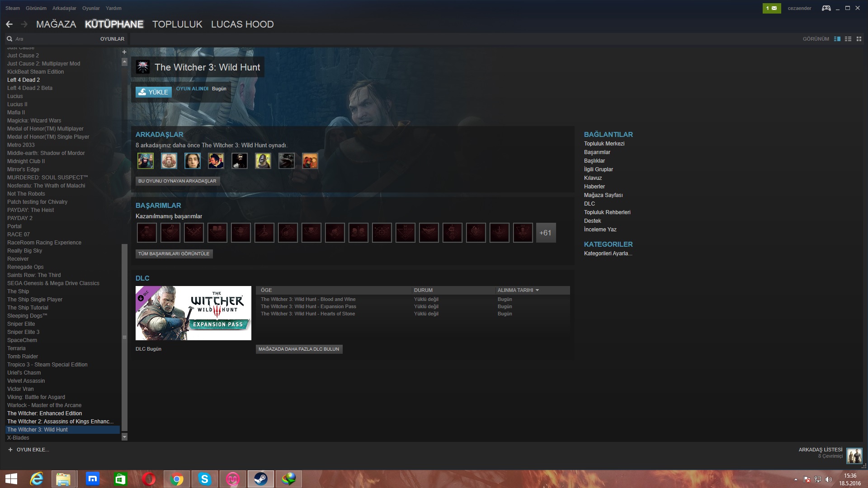Image resolution: width=868 pixels, height=488 pixels.
Task: Switch to TOPLULUK tab
Action: tap(177, 24)
